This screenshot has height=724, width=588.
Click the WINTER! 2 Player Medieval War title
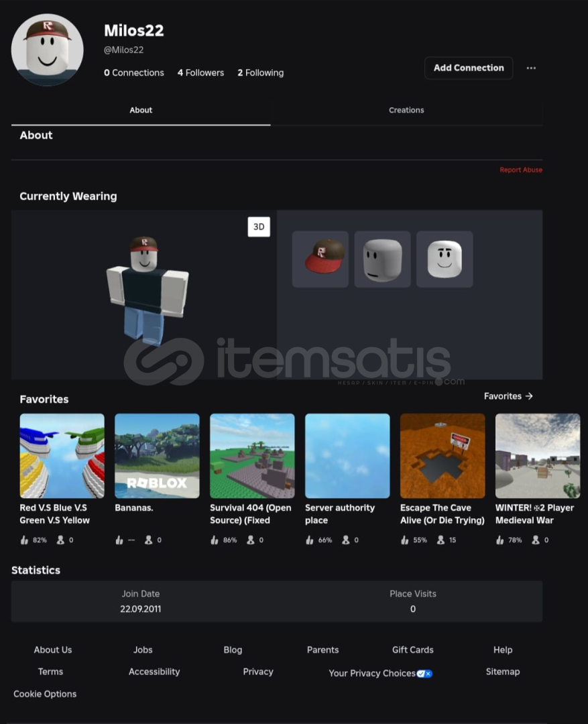534,514
